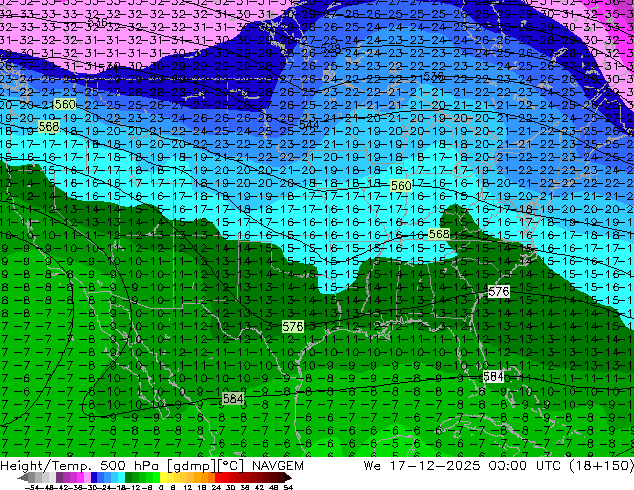Click the map title 'Height/Temp. 500 hPa'
634x490 pixels.
(80, 466)
